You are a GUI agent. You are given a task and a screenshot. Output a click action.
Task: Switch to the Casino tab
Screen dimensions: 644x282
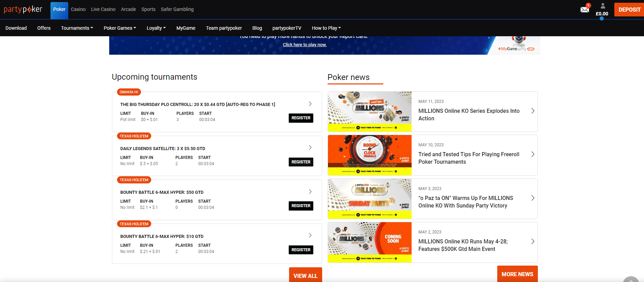(x=78, y=9)
